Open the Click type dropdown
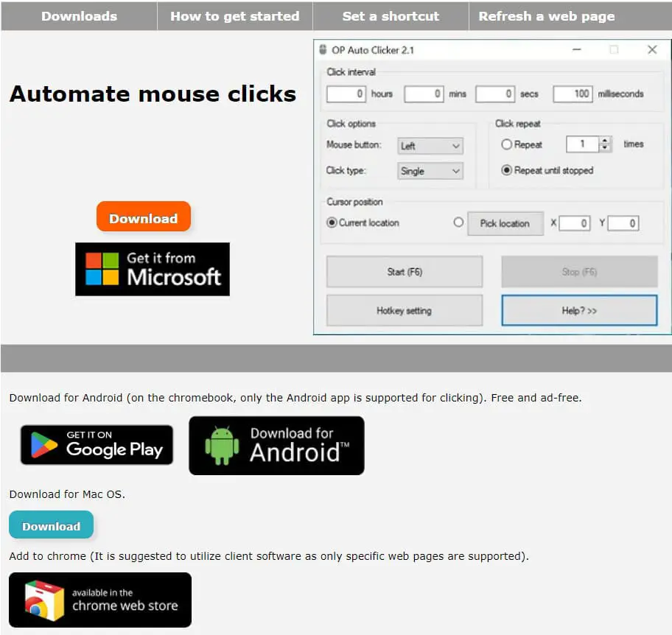 pos(430,171)
